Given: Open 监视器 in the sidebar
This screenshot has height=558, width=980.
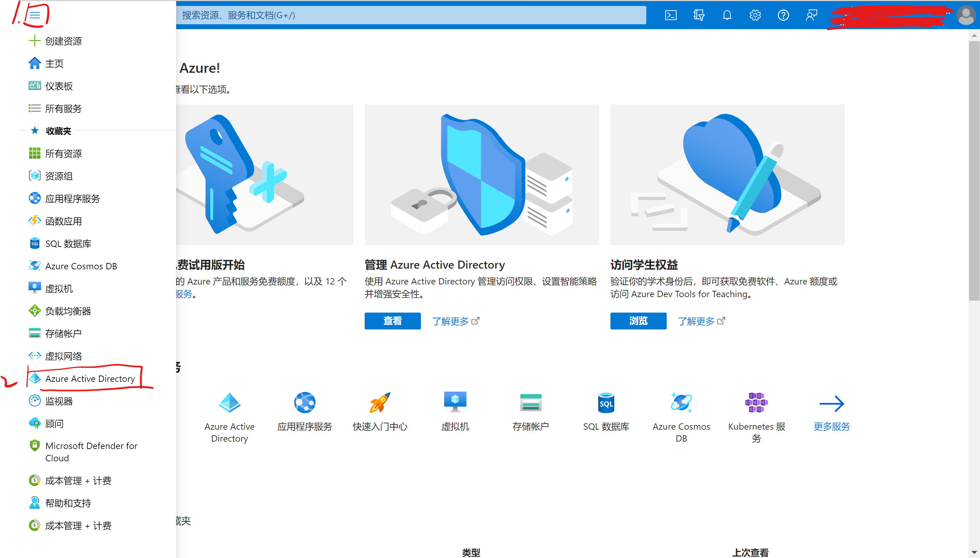Looking at the screenshot, I should 51,401.
